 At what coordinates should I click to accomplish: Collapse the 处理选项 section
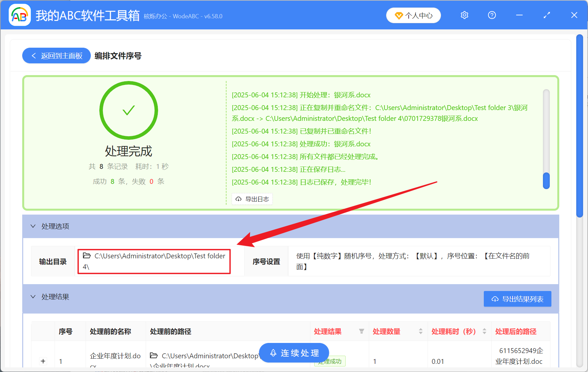tap(33, 226)
